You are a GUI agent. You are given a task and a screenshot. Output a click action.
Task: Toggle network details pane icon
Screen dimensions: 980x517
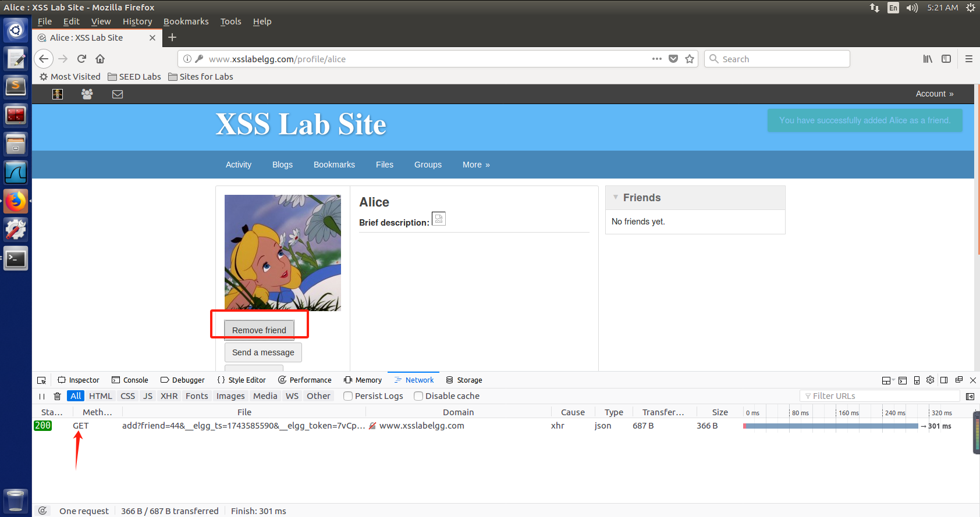pos(970,397)
